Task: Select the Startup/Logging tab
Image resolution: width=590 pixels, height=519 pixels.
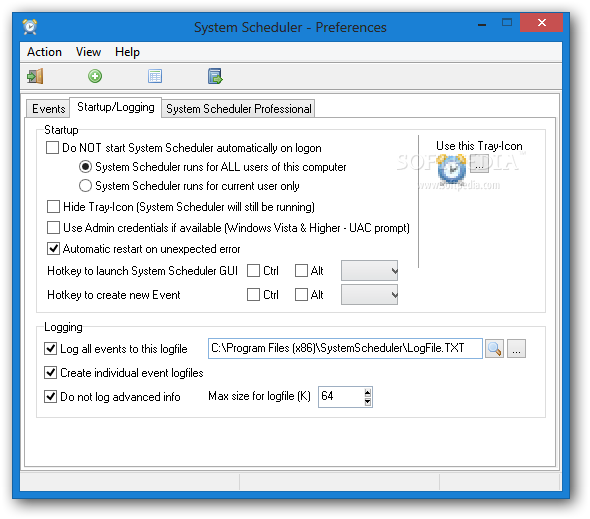Action: pos(116,107)
